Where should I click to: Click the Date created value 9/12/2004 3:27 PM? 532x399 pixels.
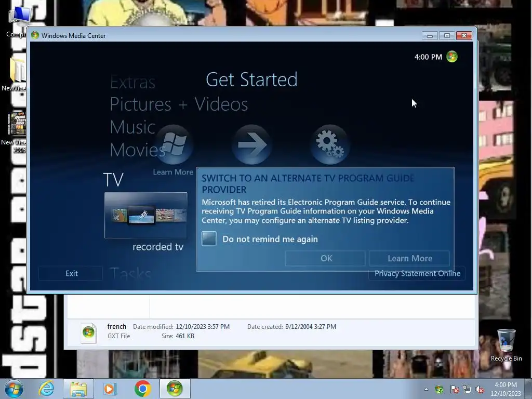(x=311, y=326)
